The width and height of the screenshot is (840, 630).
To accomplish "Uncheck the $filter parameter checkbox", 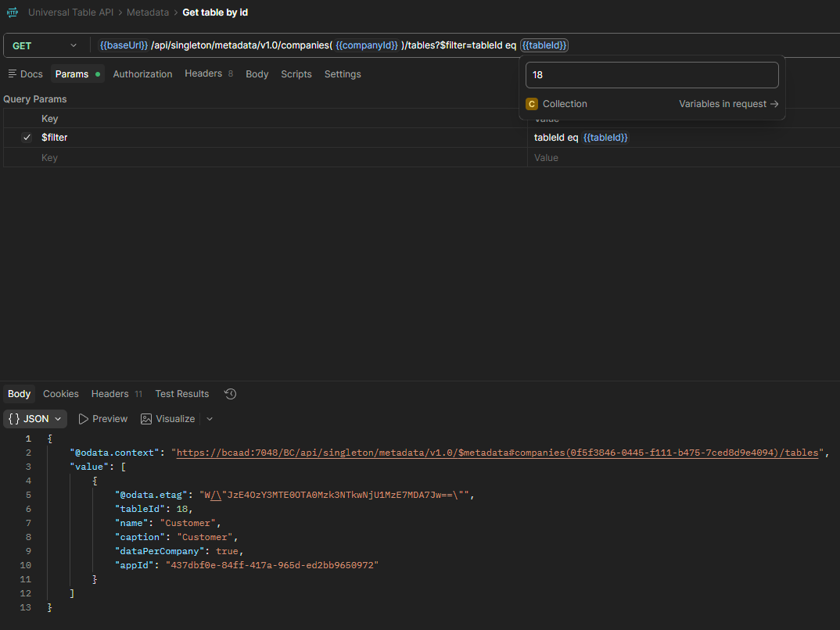I will (27, 138).
